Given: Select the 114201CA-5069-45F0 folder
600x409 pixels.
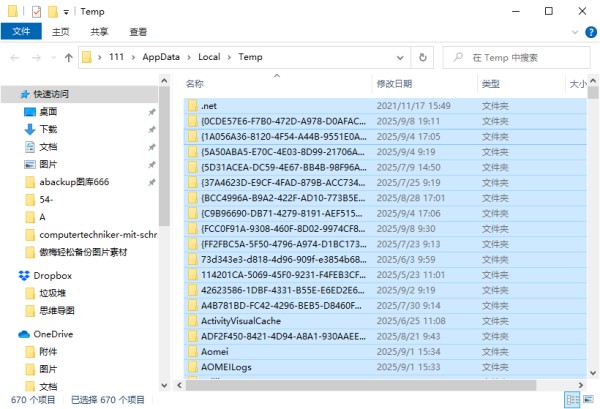Looking at the screenshot, I should pyautogui.click(x=385, y=275).
